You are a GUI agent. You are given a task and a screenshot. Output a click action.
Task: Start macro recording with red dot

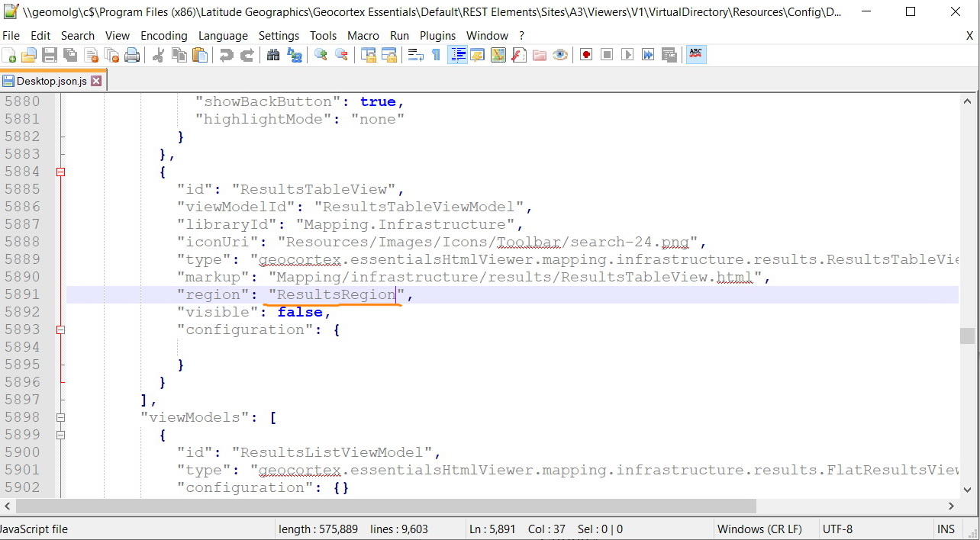pos(586,55)
